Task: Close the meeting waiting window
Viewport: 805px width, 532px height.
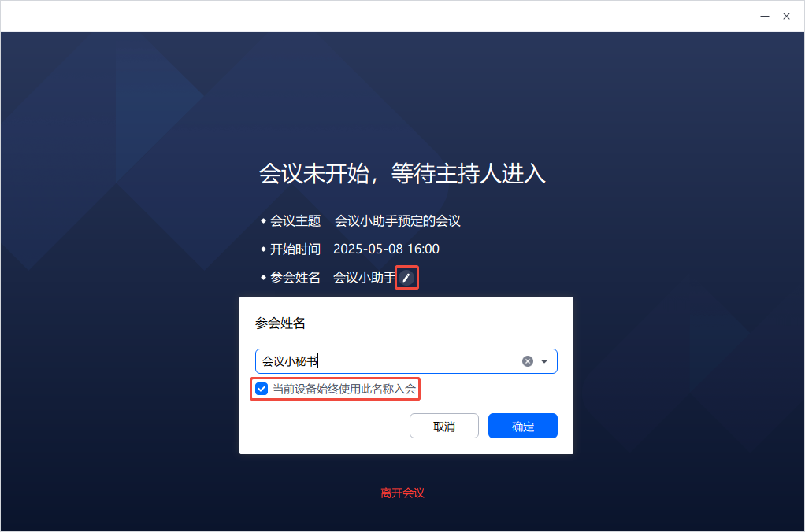Action: point(786,17)
